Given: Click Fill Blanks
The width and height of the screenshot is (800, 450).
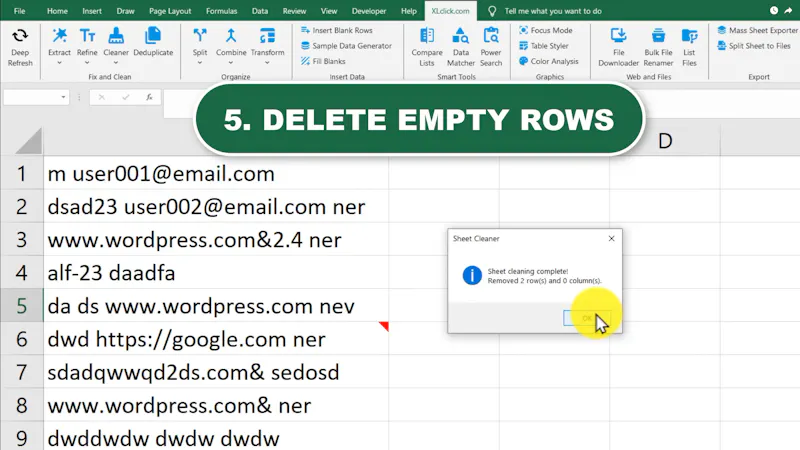Looking at the screenshot, I should pos(323,61).
